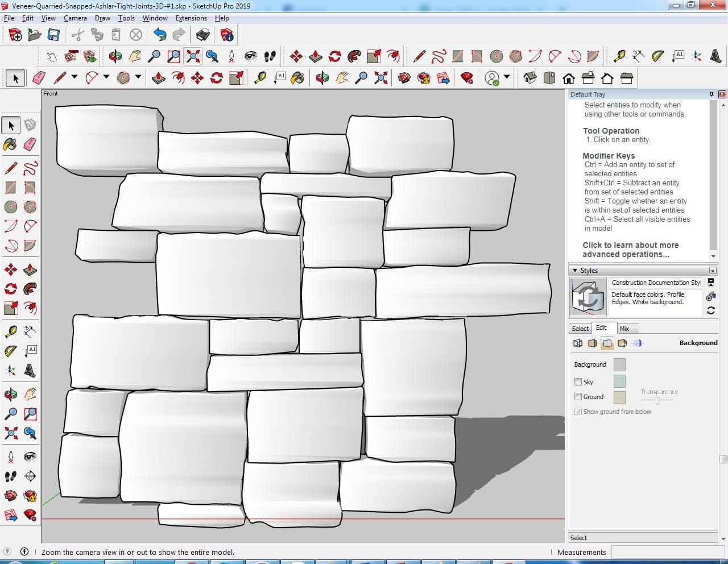Enable the Ground checkbox

[578, 397]
